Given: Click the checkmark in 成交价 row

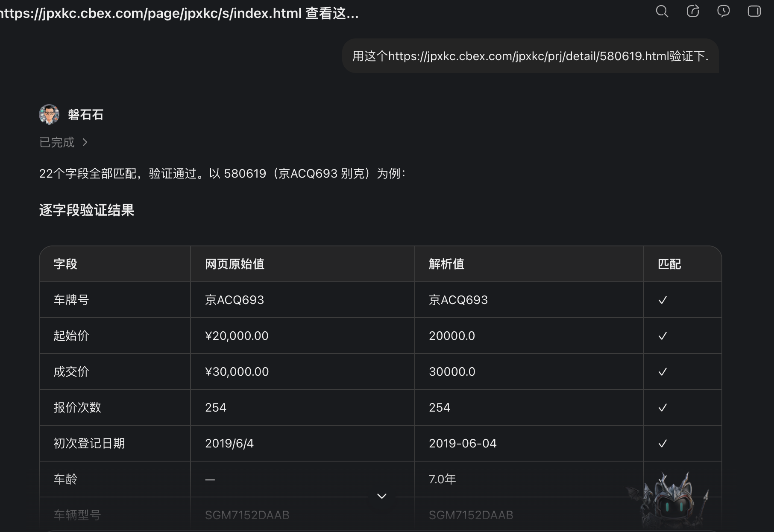Looking at the screenshot, I should click(663, 372).
